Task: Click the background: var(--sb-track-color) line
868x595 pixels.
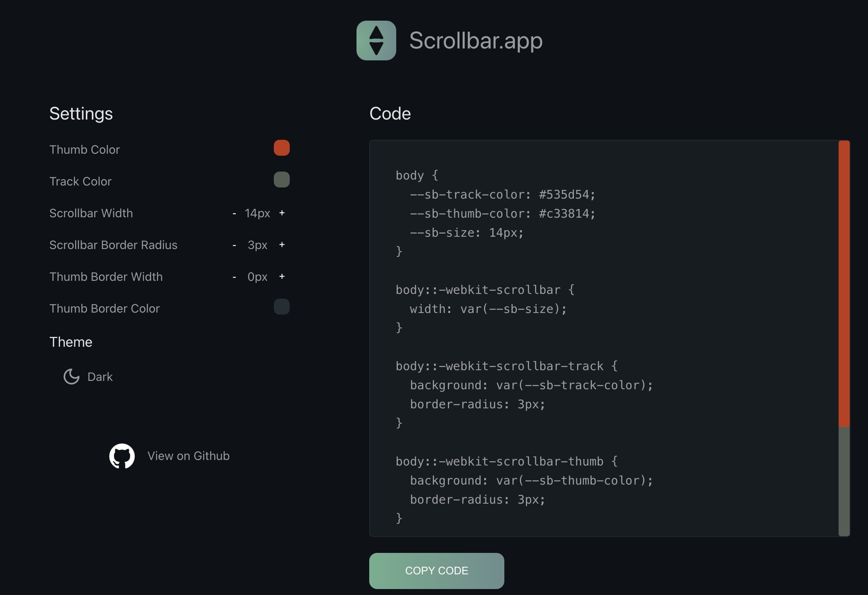Action: (x=531, y=385)
